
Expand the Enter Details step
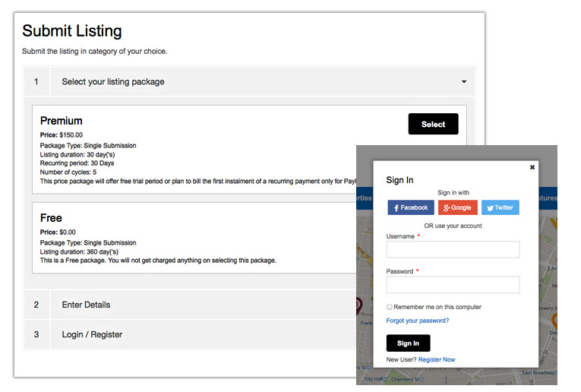point(191,305)
